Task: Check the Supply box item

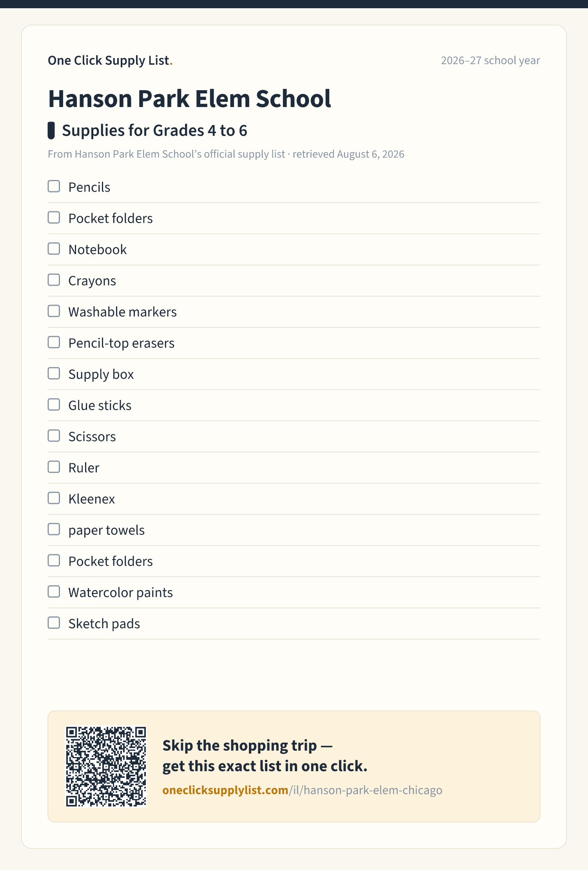Action: pyautogui.click(x=54, y=373)
